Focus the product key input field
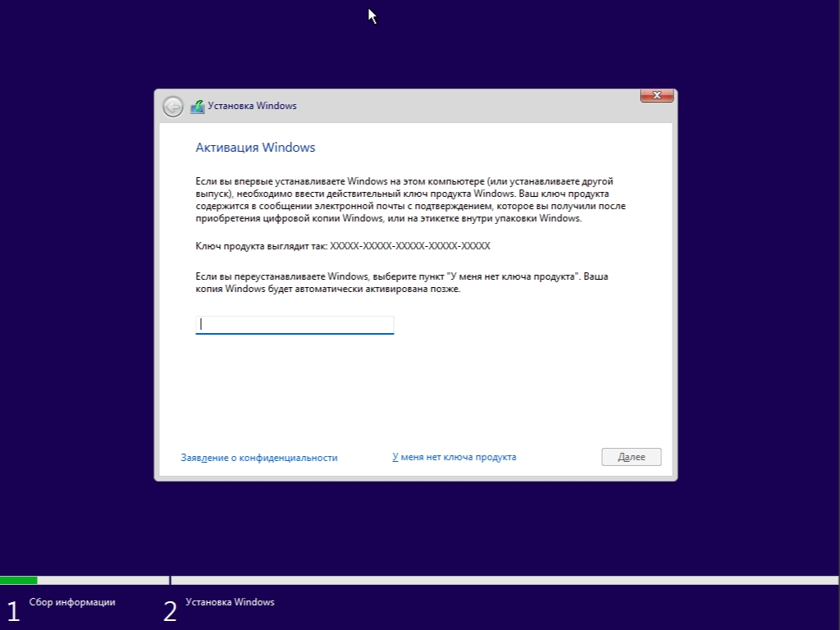Viewport: 840px width, 630px height. click(294, 325)
